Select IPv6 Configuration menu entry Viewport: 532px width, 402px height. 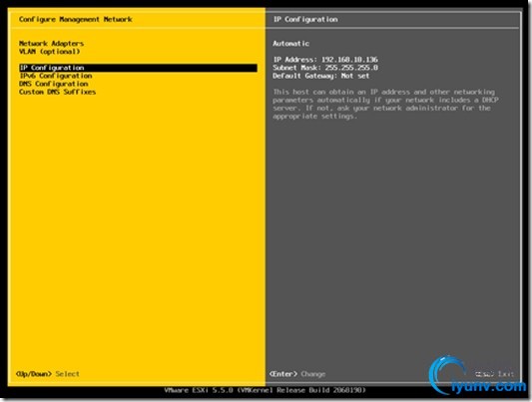[56, 76]
